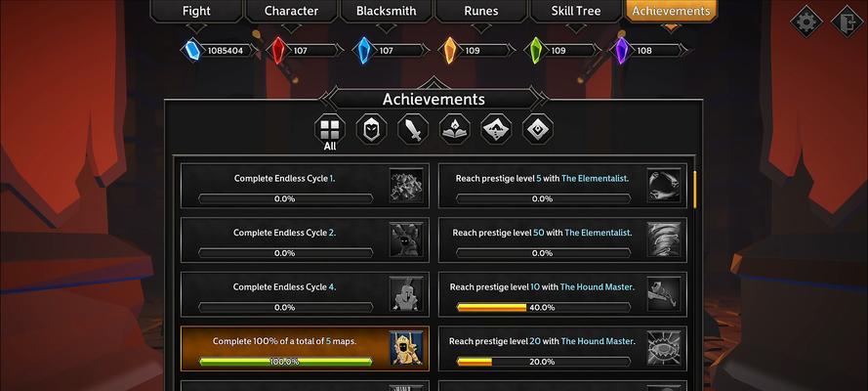Select the All achievements filter icon
Viewport: 868px width, 391px height.
pos(329,130)
